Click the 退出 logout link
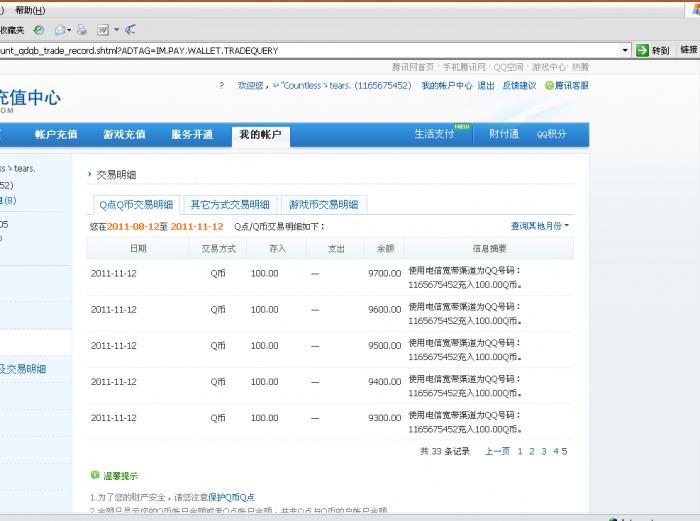Screen dimensions: 700x521 pos(486,85)
